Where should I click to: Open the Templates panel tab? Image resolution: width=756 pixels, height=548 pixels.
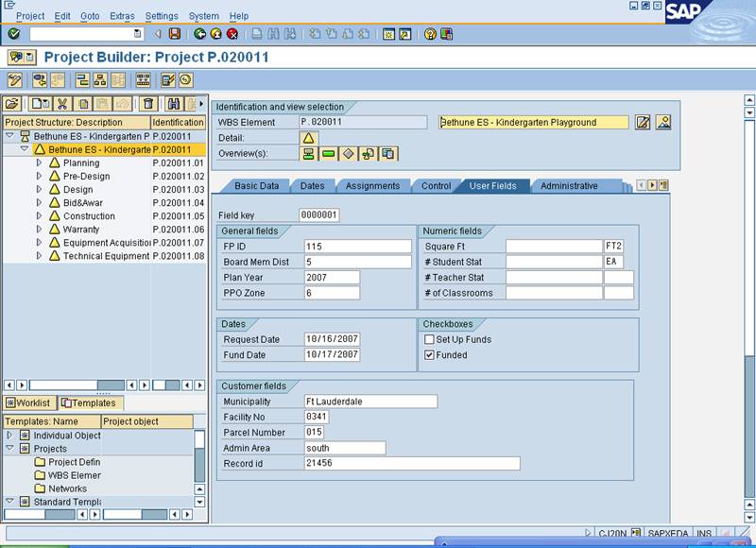point(90,402)
